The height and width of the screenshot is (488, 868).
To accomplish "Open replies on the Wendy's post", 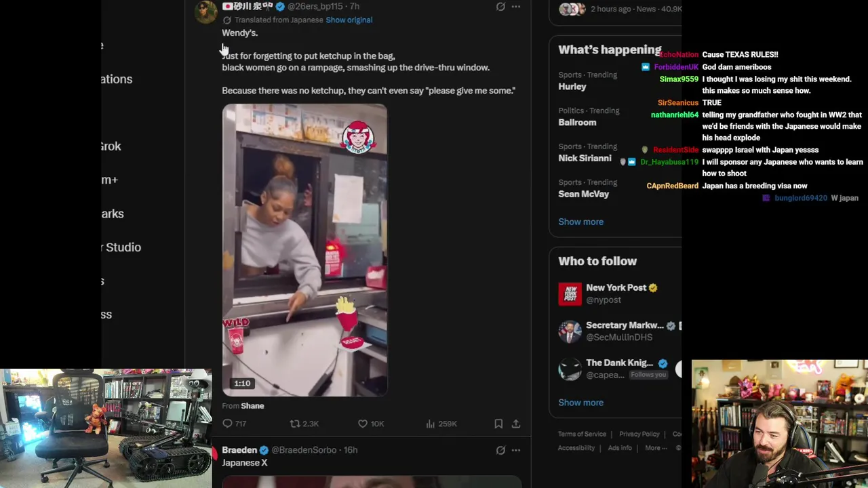I will [234, 424].
